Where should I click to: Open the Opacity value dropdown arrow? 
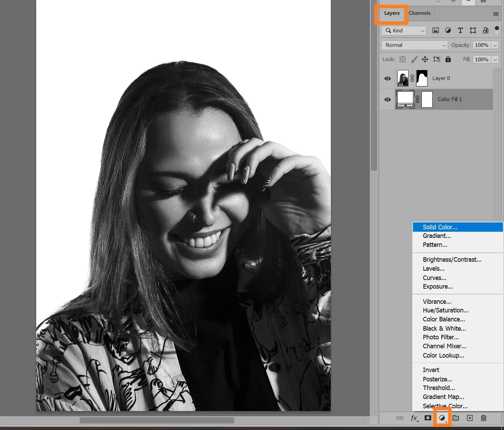[x=495, y=45]
